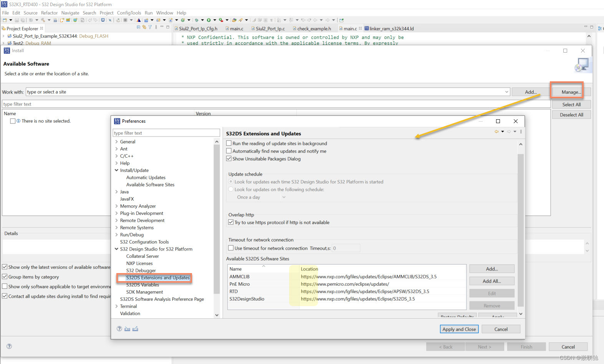The width and height of the screenshot is (604, 364).
Task: Enable Automatically find new updates and notify me
Action: [229, 151]
